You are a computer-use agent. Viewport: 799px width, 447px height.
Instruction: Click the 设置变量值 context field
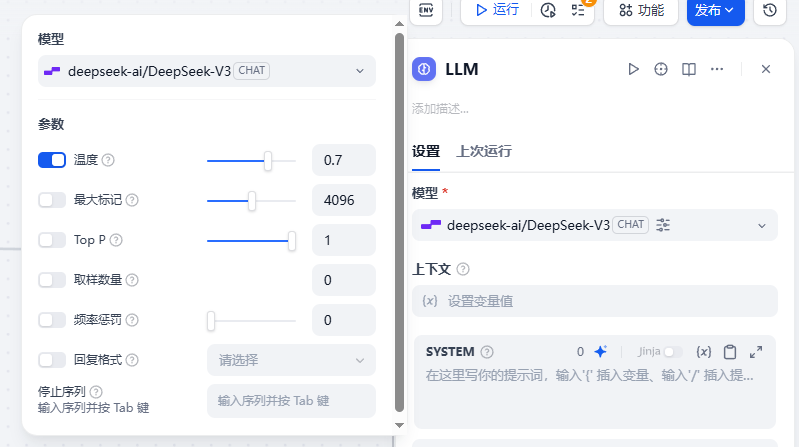pos(595,301)
